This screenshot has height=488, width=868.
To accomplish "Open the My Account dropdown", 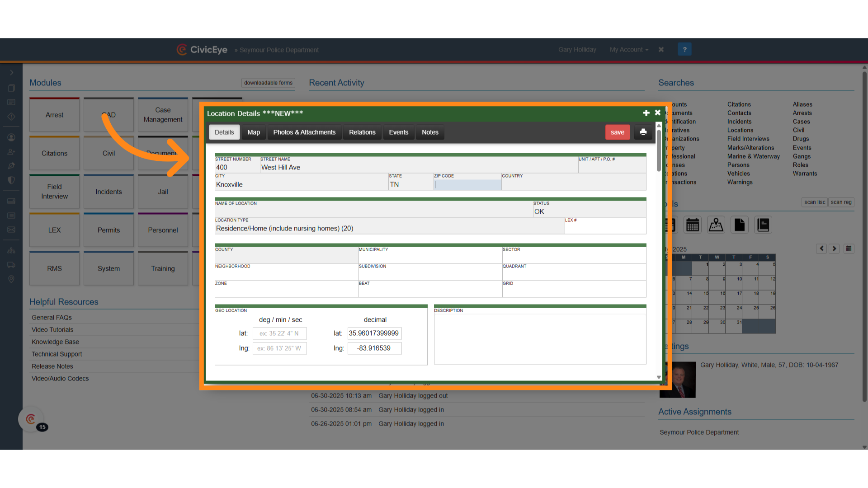I will point(629,50).
